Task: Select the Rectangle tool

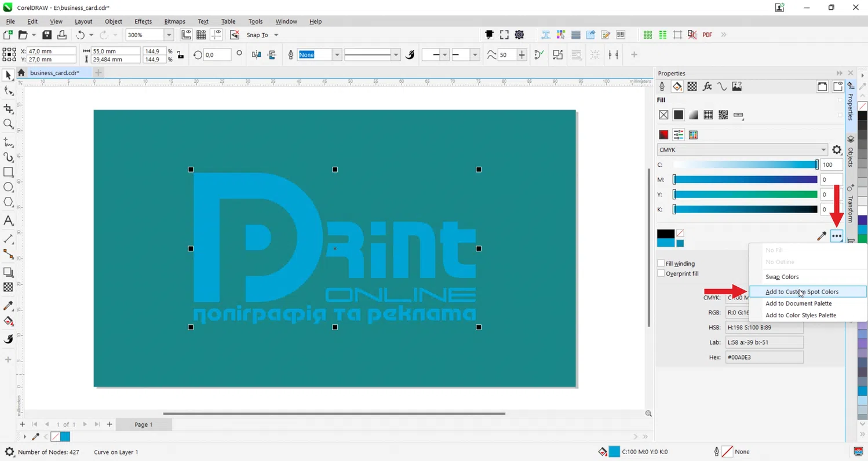Action: (x=8, y=172)
